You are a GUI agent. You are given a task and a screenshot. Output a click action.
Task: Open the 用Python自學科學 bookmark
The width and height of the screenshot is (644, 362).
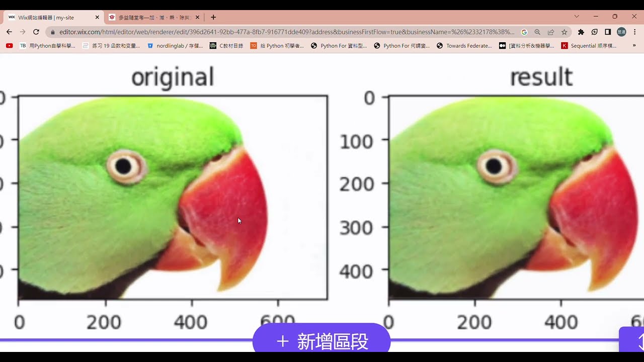pyautogui.click(x=47, y=45)
